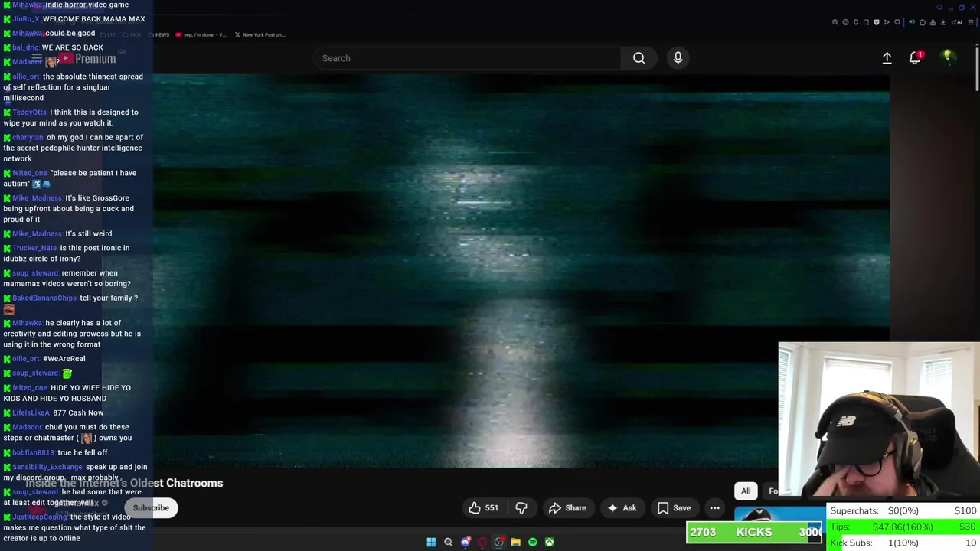Image resolution: width=980 pixels, height=551 pixels.
Task: Save video to a playlist
Action: [674, 508]
